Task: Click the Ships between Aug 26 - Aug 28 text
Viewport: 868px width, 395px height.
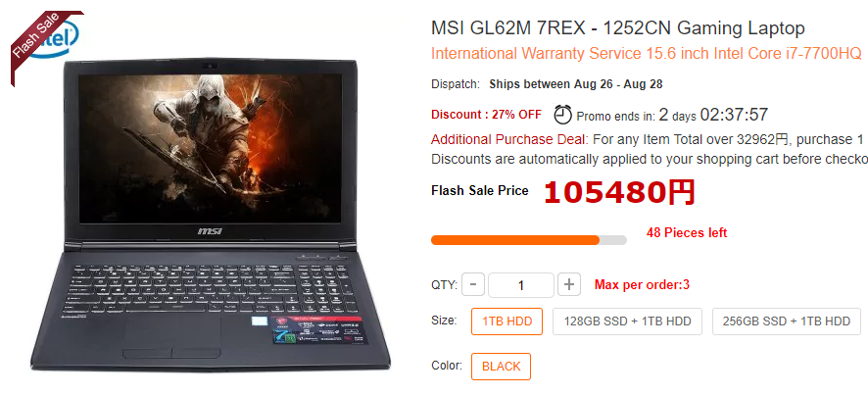Action: pyautogui.click(x=576, y=84)
